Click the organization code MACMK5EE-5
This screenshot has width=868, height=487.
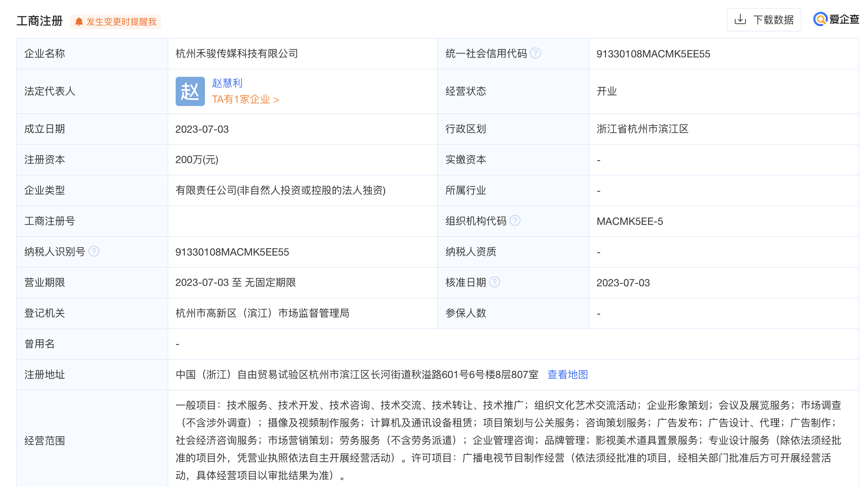(629, 221)
